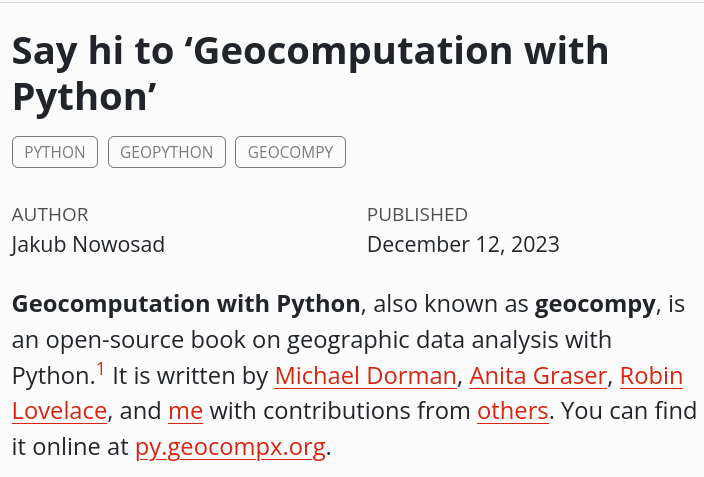This screenshot has width=704, height=477.
Task: Open the Robin Lovelace link
Action: (651, 376)
